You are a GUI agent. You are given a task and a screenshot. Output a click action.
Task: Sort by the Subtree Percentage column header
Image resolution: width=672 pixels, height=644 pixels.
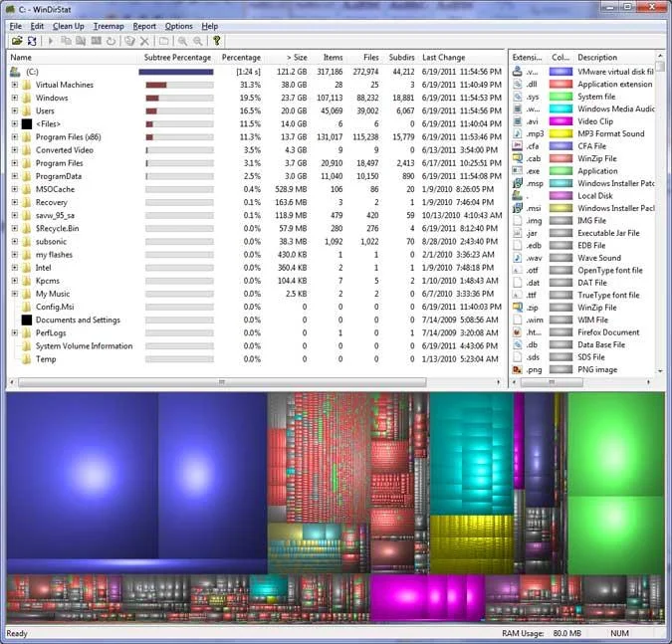point(177,58)
